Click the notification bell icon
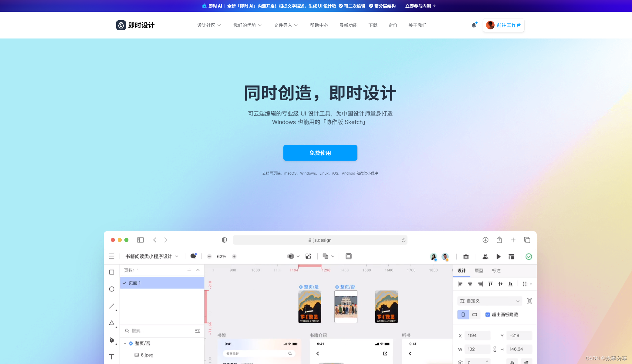632x364 pixels. pyautogui.click(x=474, y=25)
